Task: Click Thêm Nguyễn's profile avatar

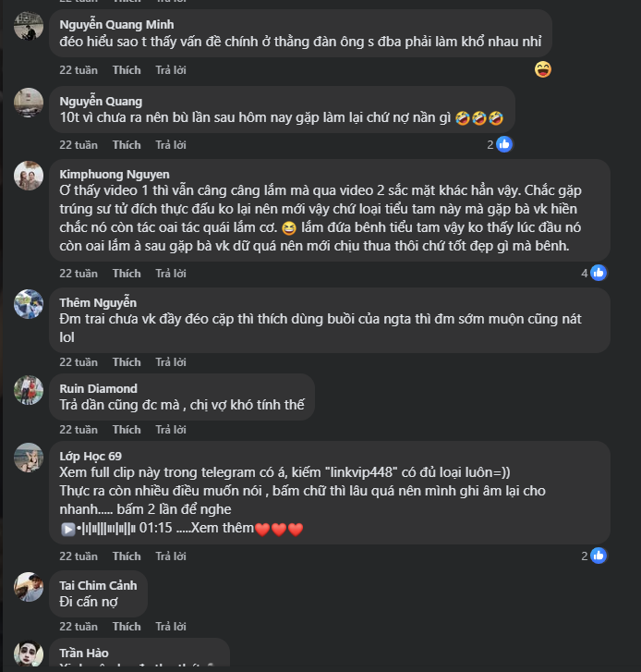Action: click(x=29, y=304)
